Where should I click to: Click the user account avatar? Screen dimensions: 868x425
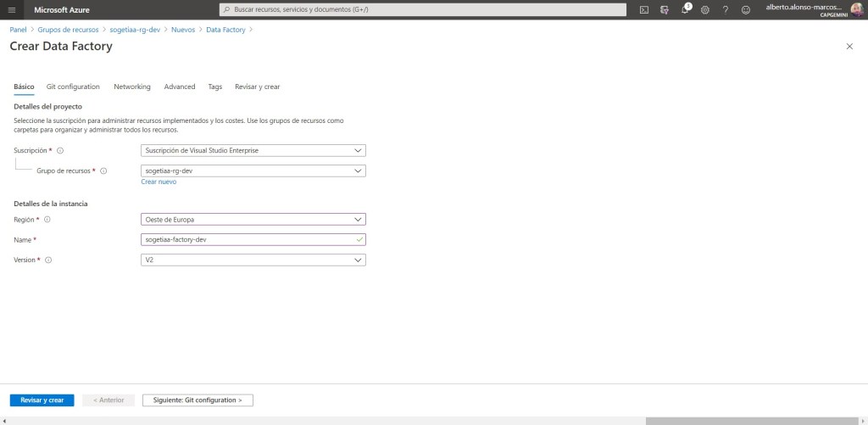point(857,9)
